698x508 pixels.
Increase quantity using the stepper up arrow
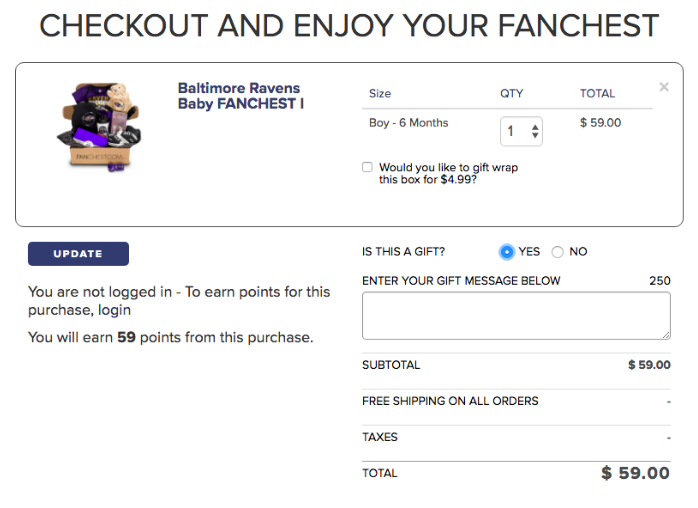pos(535,127)
